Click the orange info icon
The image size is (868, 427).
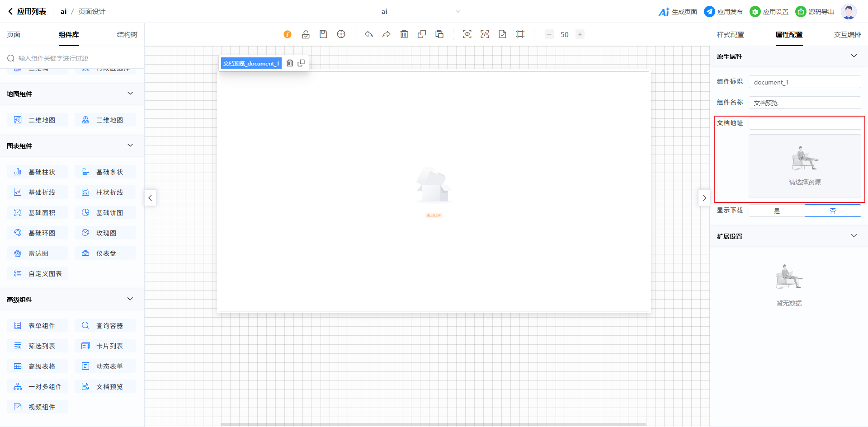click(x=288, y=34)
